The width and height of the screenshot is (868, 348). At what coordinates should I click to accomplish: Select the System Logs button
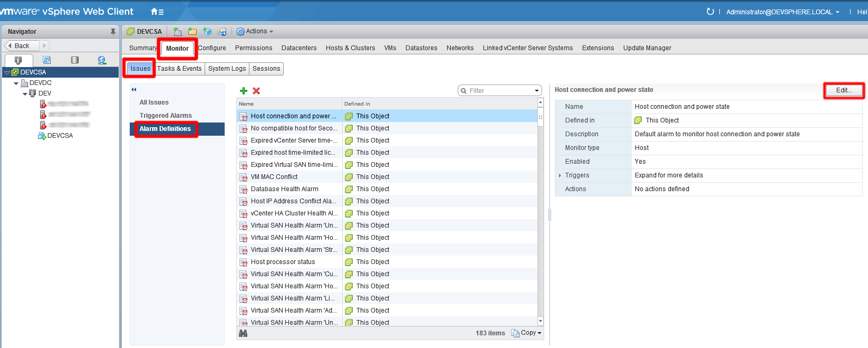click(227, 69)
